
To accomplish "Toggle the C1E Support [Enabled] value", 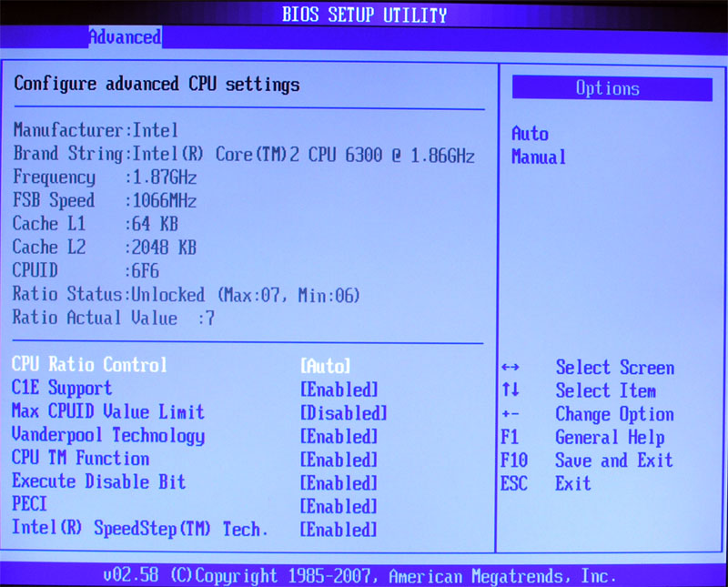I will pyautogui.click(x=339, y=390).
